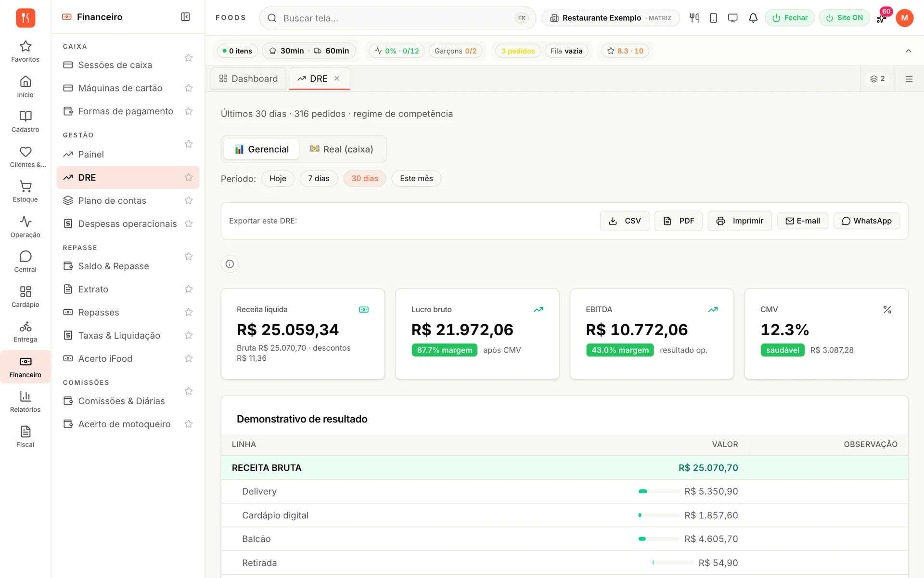
Task: Open the Restaurante Exemplo selector
Action: pos(611,18)
